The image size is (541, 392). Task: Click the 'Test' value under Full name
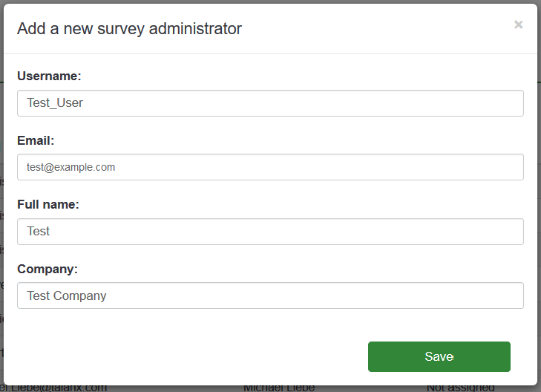[39, 232]
